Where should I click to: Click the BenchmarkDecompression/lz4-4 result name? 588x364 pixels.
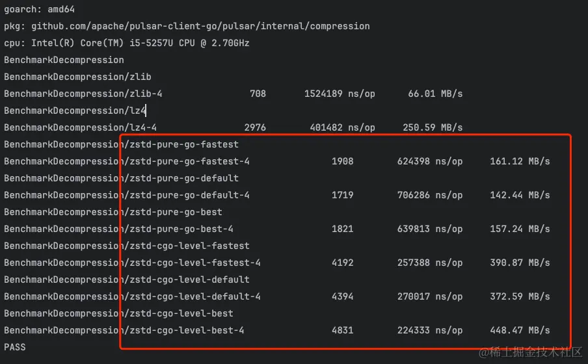tap(80, 127)
